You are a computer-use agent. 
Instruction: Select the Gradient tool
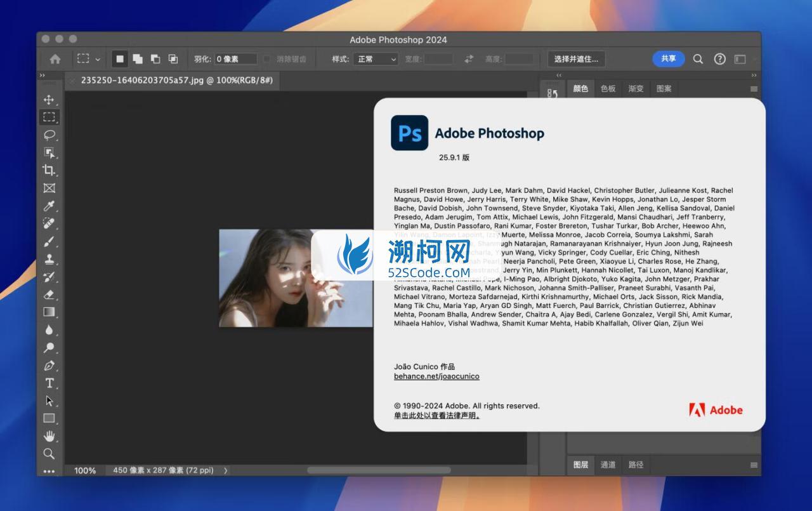click(49, 312)
